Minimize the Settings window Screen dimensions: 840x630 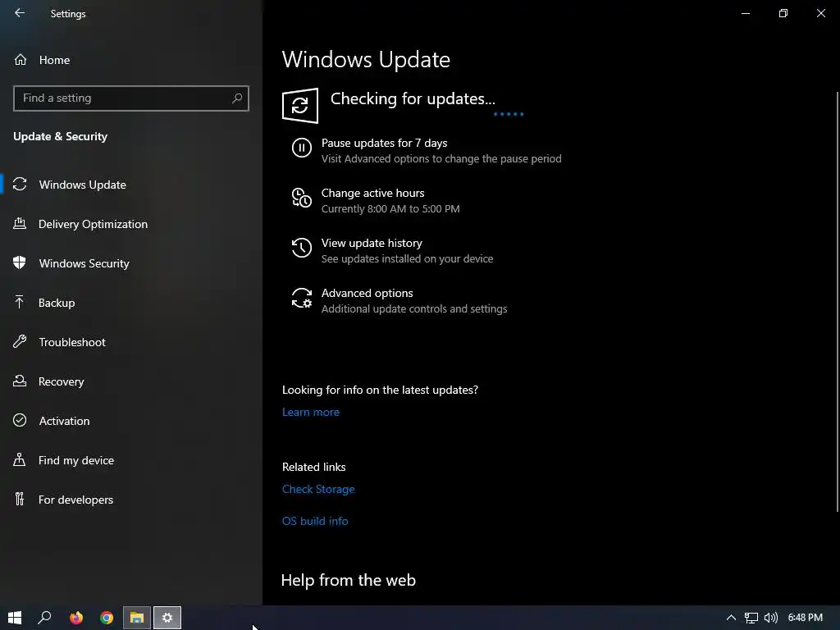coord(745,13)
